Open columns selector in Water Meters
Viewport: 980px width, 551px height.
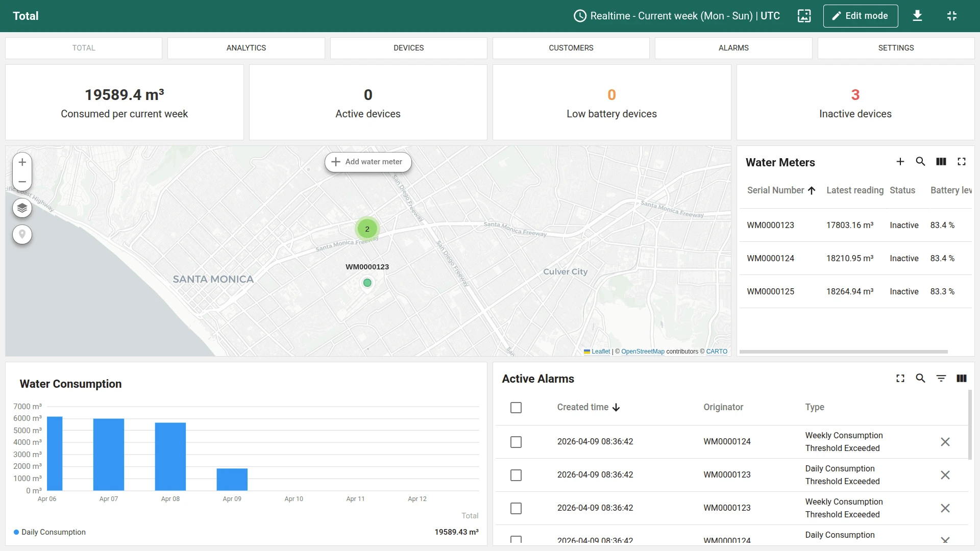941,162
